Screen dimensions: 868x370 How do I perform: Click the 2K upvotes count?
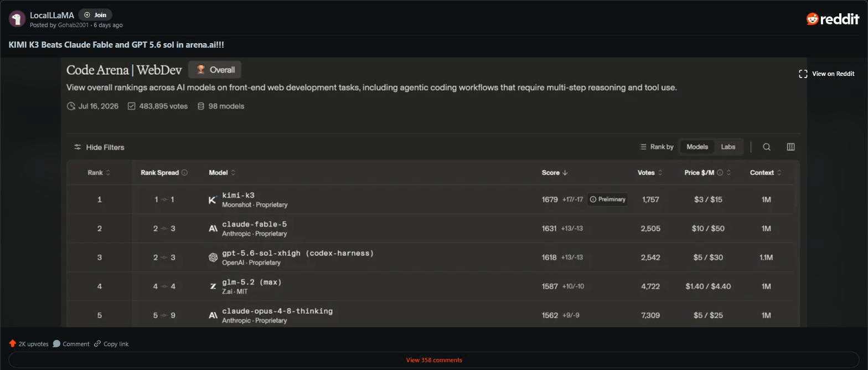coord(34,344)
